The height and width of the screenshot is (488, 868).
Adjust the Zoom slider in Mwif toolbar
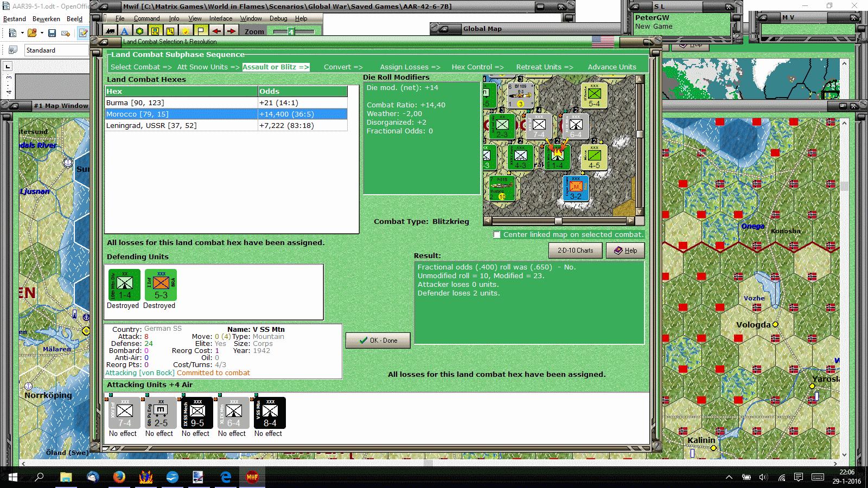tap(293, 31)
